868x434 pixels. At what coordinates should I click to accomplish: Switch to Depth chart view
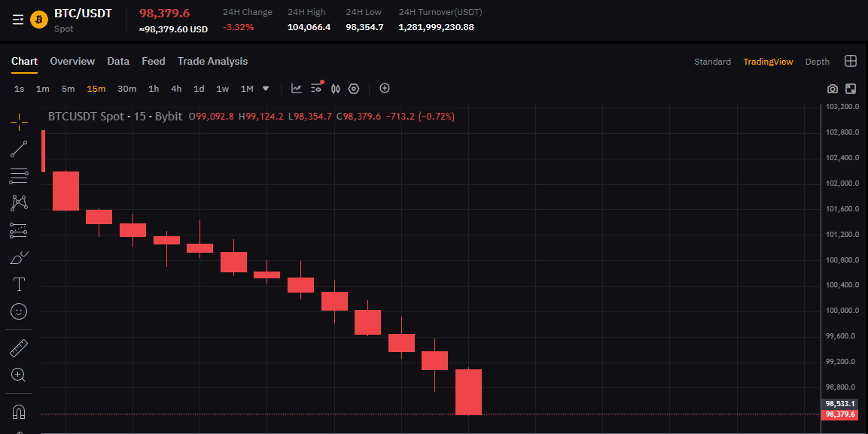pos(818,62)
